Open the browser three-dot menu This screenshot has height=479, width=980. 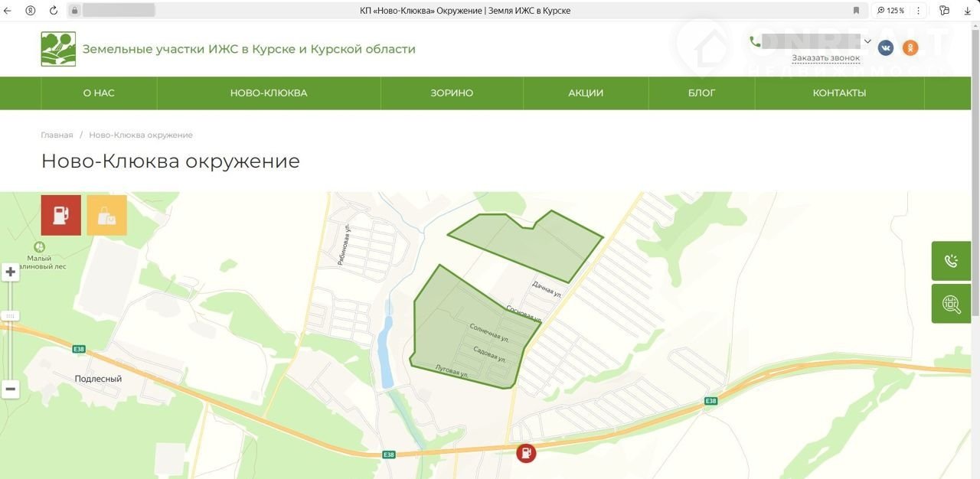(919, 11)
